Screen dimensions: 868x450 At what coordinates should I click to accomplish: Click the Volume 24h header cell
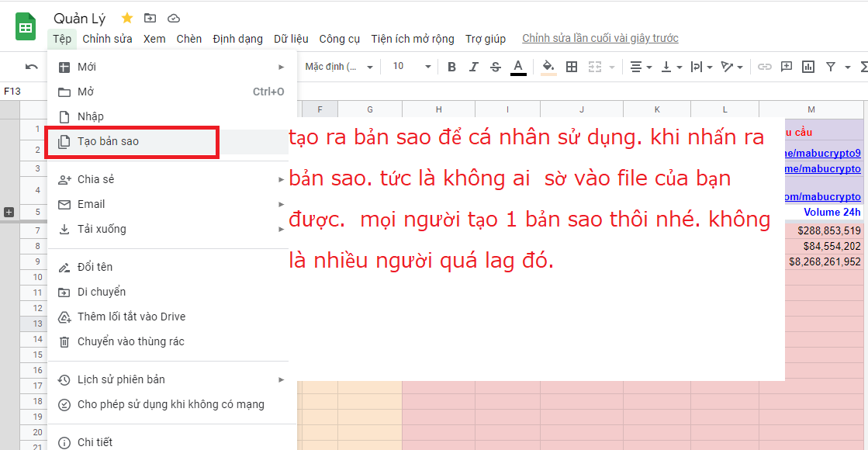pyautogui.click(x=824, y=212)
